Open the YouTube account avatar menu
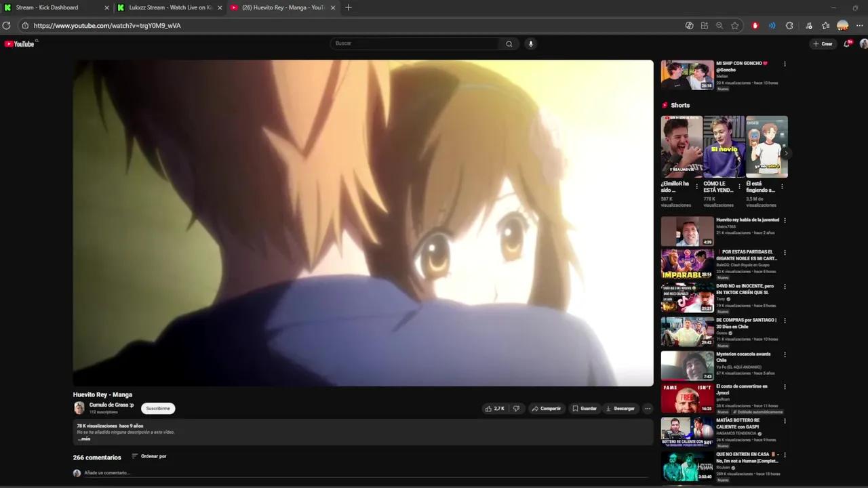Image resolution: width=868 pixels, height=488 pixels. (x=863, y=43)
